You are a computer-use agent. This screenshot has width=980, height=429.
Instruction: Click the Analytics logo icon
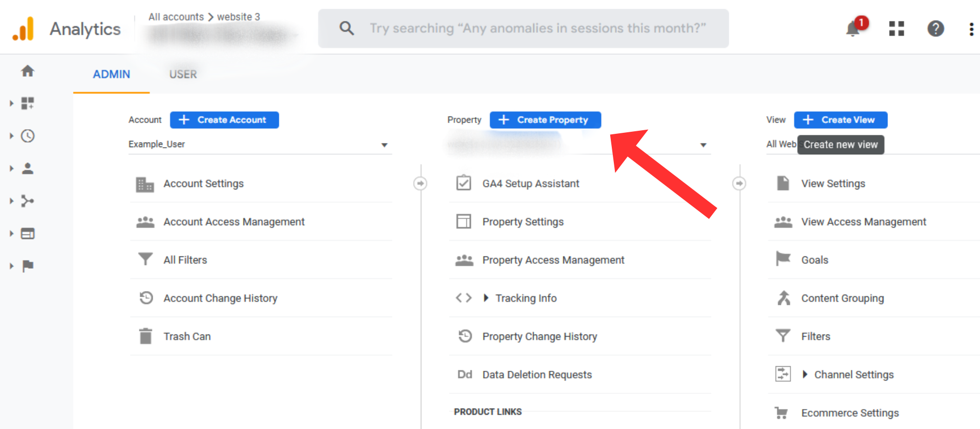coord(23,29)
